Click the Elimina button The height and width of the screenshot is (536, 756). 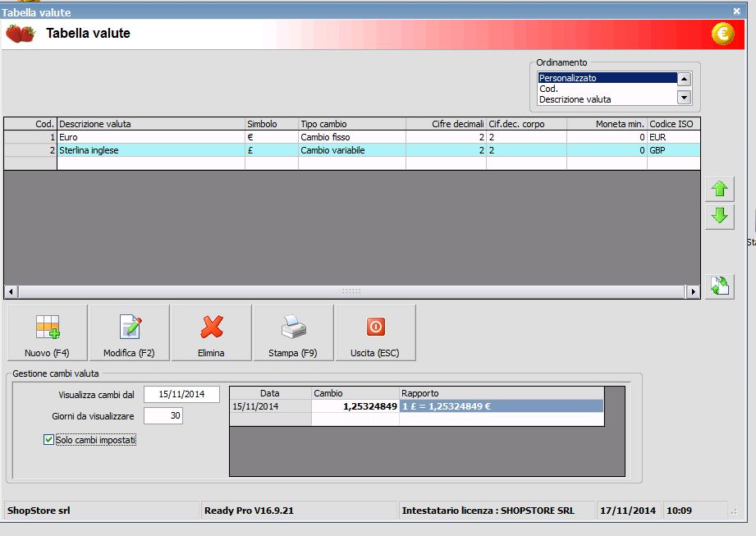[x=211, y=332]
